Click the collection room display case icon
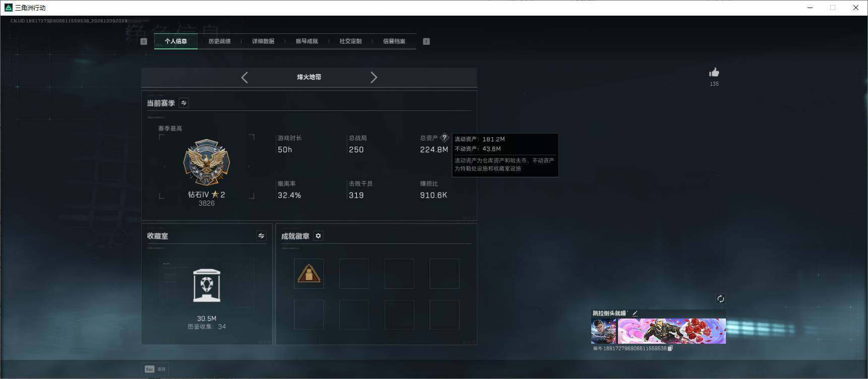This screenshot has height=379, width=868. [x=207, y=285]
